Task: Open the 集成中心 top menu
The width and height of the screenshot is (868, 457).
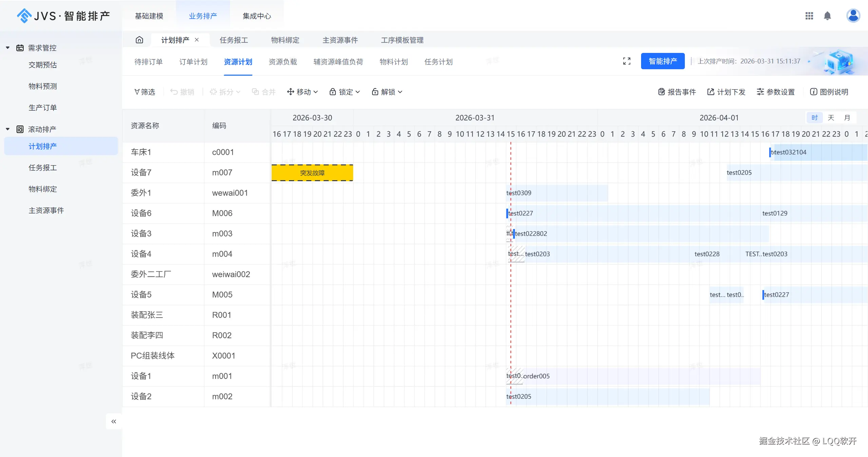Action: click(256, 16)
